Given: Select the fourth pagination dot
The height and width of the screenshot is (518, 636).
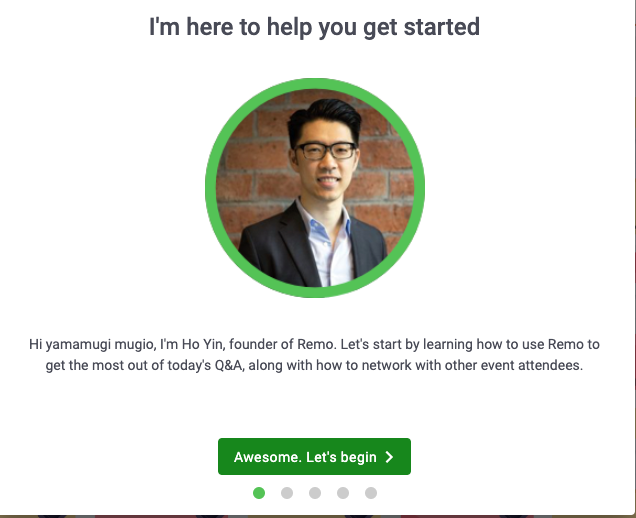Looking at the screenshot, I should tap(343, 493).
